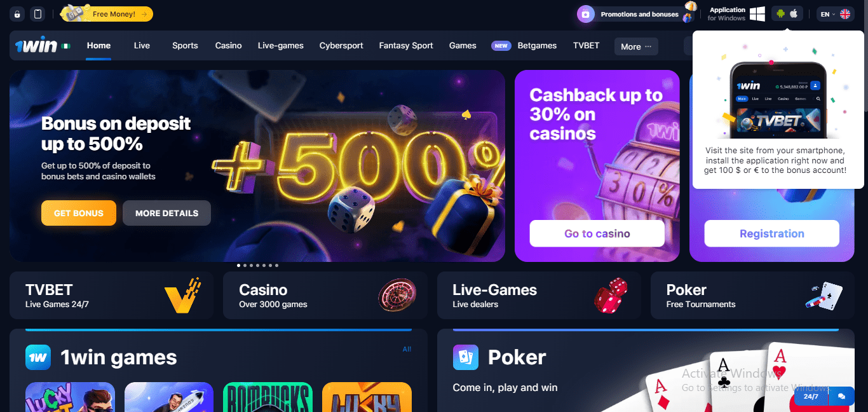This screenshot has height=412, width=868.
Task: Click the Go to casino button
Action: (597, 233)
